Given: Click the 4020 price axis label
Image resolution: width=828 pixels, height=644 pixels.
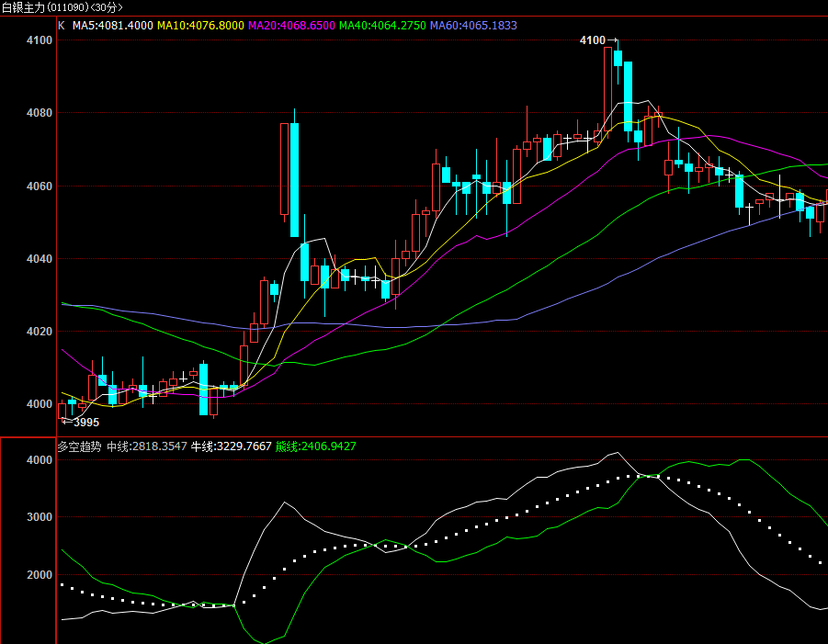Looking at the screenshot, I should 40,332.
